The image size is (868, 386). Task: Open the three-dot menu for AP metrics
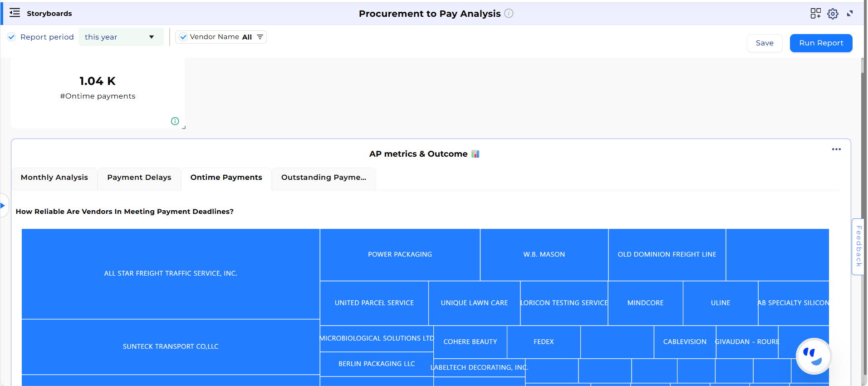(836, 149)
